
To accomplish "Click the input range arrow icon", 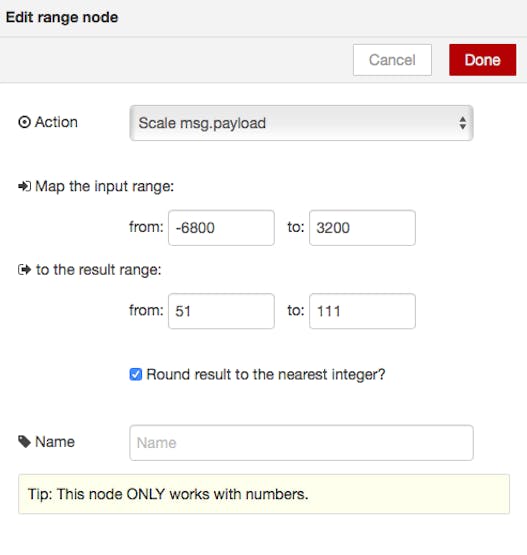I will click(24, 186).
